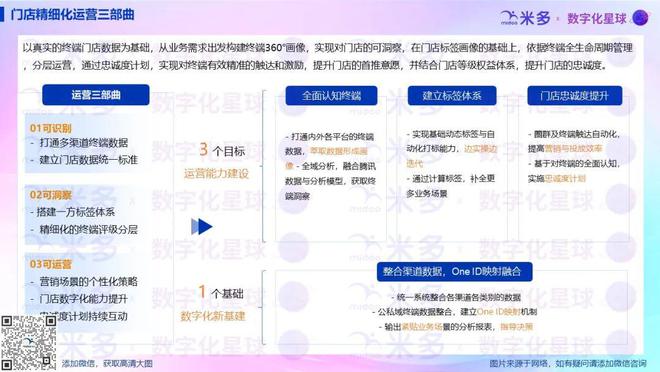This screenshot has width=660, height=372.
Task: Click the text 打通内外各平台的终端数据
Action: click(330, 144)
